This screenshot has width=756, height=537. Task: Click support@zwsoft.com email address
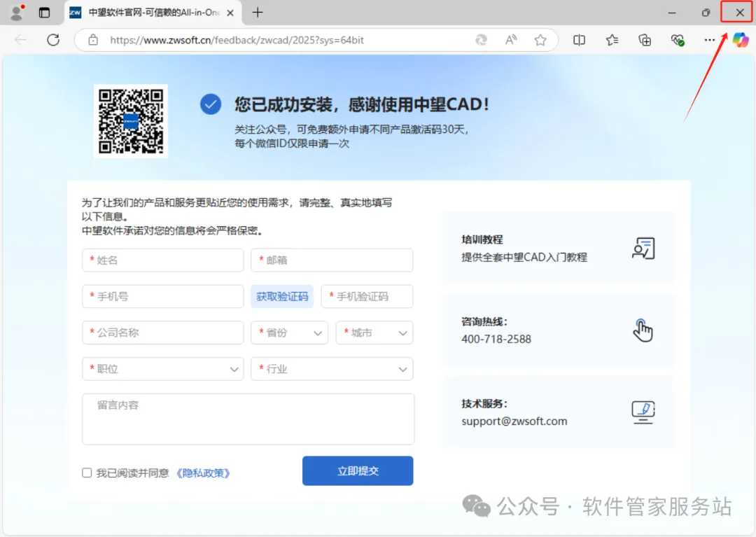[x=514, y=421]
